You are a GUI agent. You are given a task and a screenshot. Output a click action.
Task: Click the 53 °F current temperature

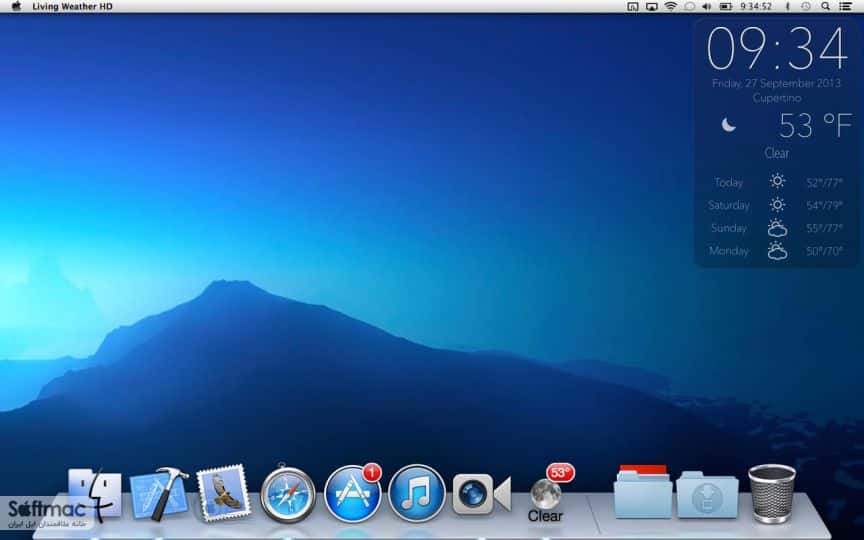pos(816,125)
